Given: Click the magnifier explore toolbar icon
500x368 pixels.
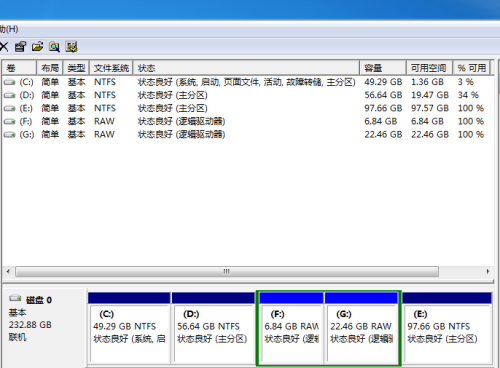Looking at the screenshot, I should [54, 47].
